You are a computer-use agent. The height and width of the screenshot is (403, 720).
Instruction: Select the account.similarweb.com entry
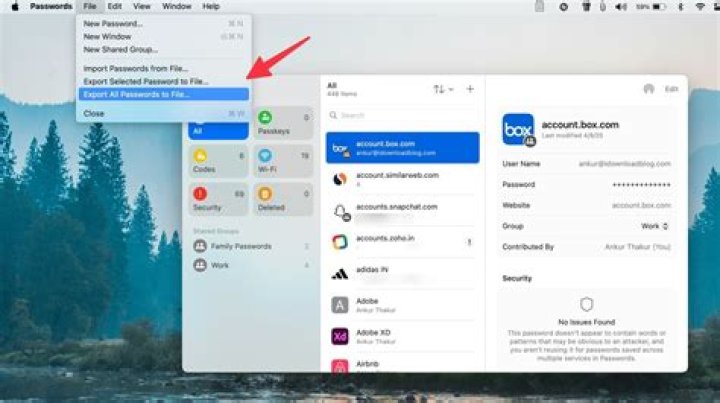pos(403,179)
